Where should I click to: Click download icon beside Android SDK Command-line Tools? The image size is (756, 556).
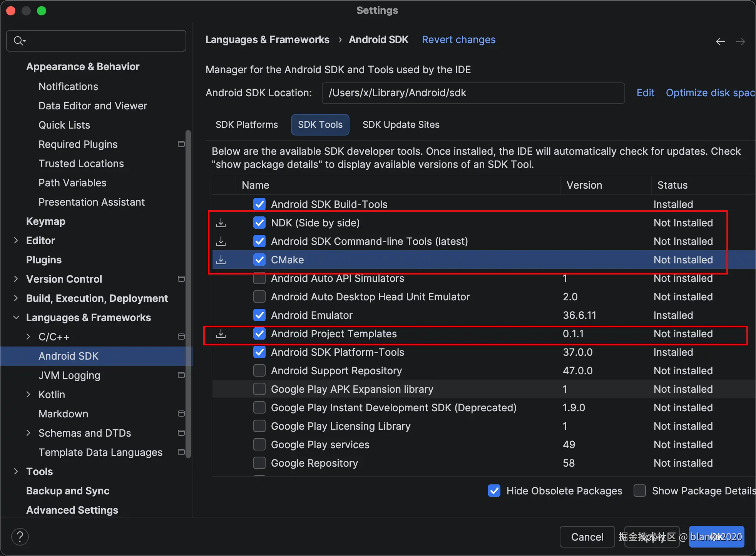221,241
